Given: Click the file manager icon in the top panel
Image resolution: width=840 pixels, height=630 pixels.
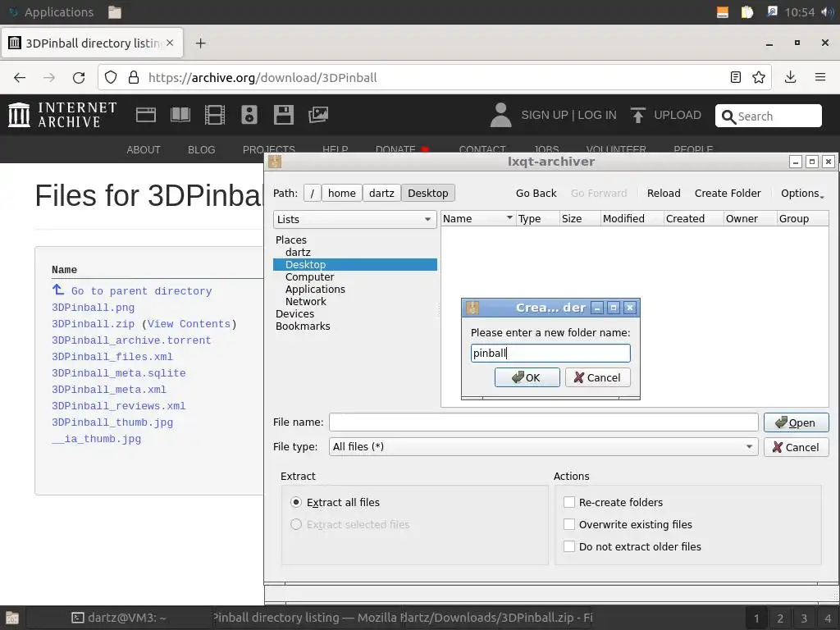Looking at the screenshot, I should coord(115,12).
